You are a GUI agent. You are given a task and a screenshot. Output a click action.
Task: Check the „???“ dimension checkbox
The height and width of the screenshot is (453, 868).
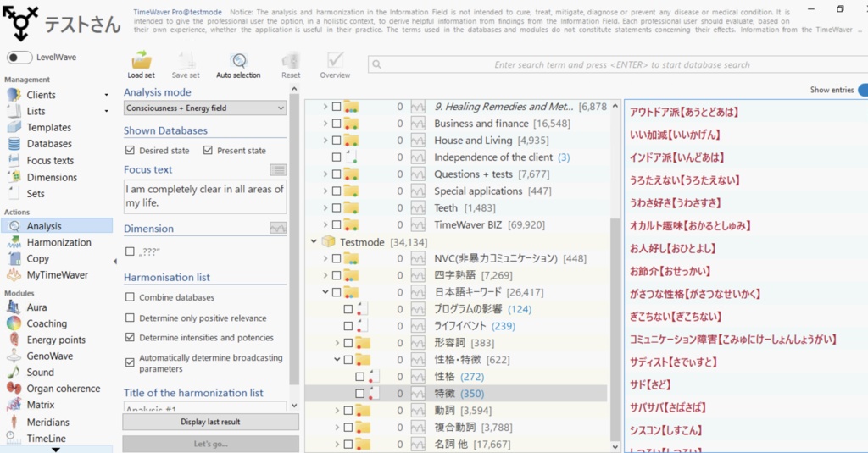(130, 251)
